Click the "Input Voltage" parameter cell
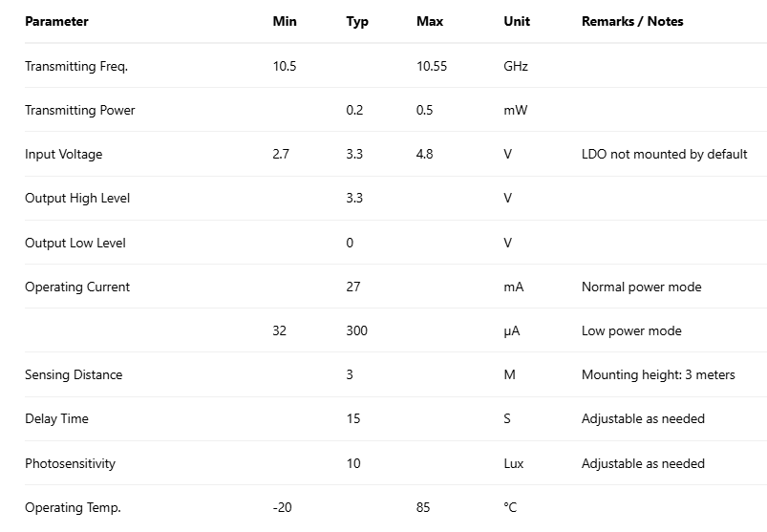Screen dimensions: 767x532 (x=63, y=154)
